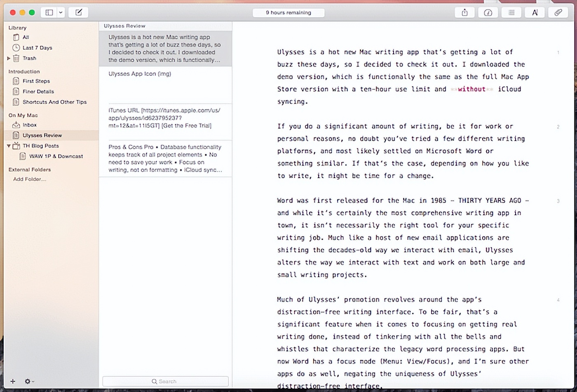Click the plus button to add group
The height and width of the screenshot is (392, 577).
pyautogui.click(x=13, y=381)
